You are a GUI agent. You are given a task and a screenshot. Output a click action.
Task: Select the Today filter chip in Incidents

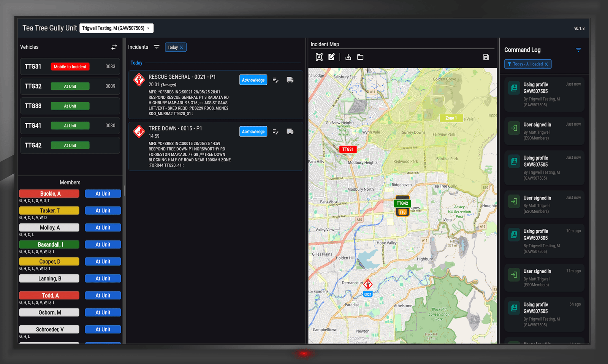[x=173, y=47]
